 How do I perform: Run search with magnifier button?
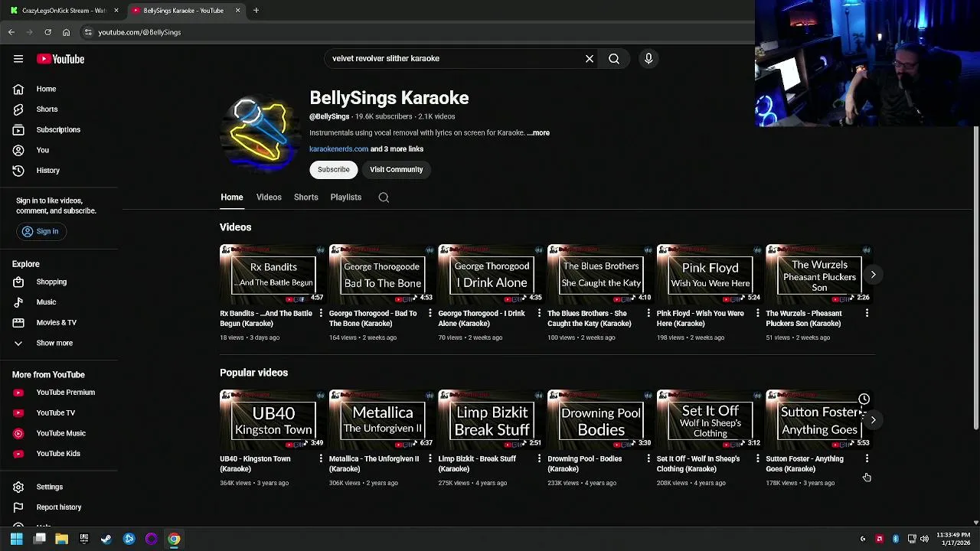(614, 58)
